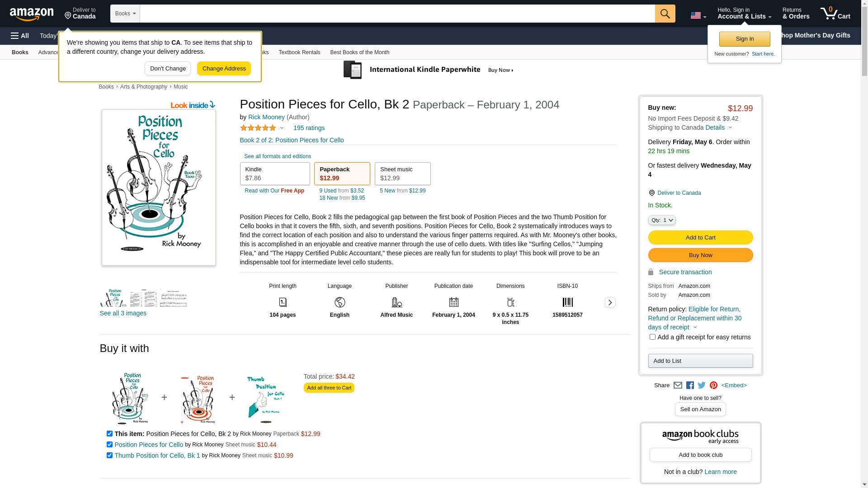Check the gift receipt checkbox
The height and width of the screenshot is (488, 868).
[652, 337]
